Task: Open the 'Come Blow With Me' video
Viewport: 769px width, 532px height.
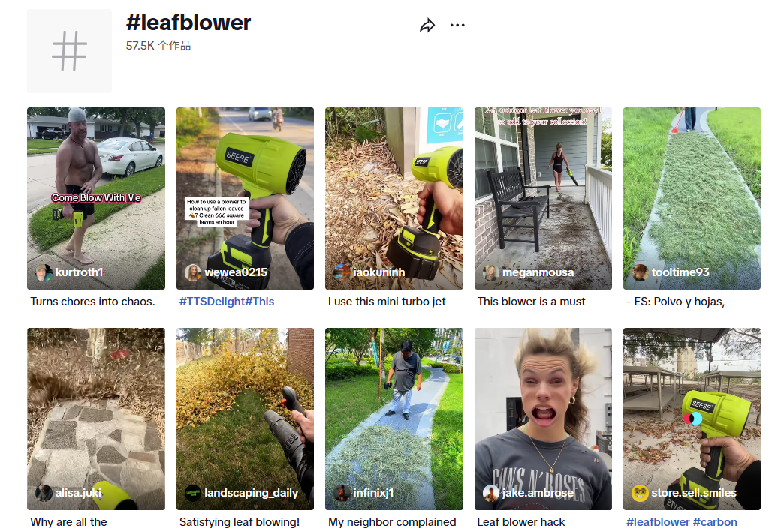Action: pyautogui.click(x=96, y=198)
